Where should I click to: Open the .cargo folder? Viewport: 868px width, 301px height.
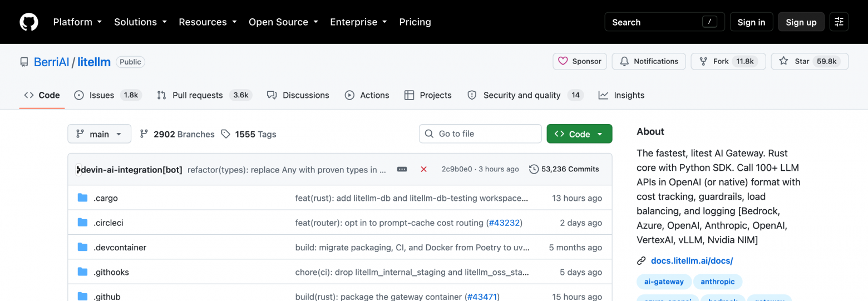(106, 198)
